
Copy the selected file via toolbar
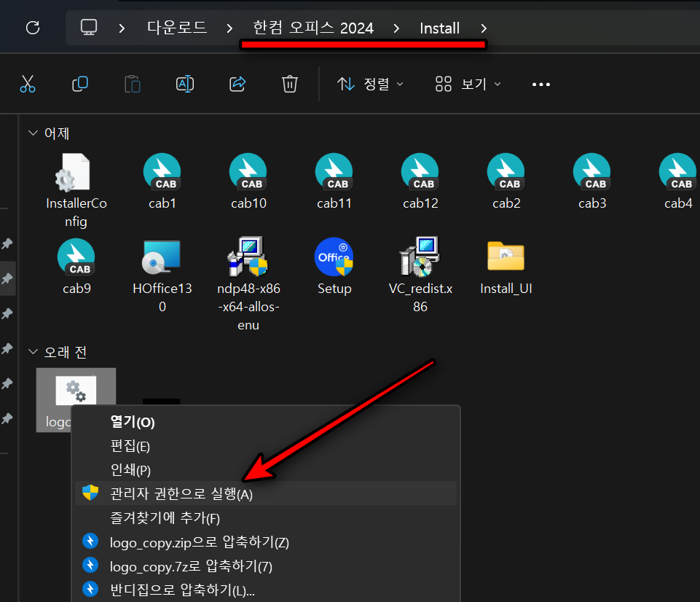click(x=80, y=84)
